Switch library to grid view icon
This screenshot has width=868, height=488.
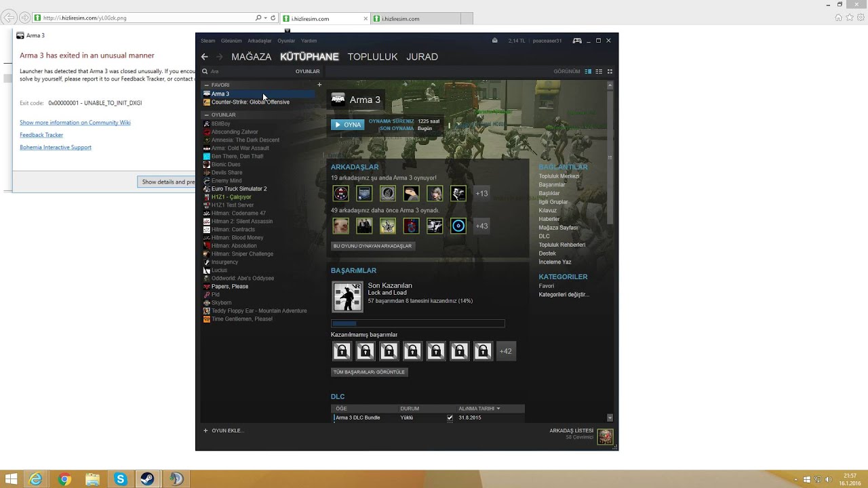610,71
